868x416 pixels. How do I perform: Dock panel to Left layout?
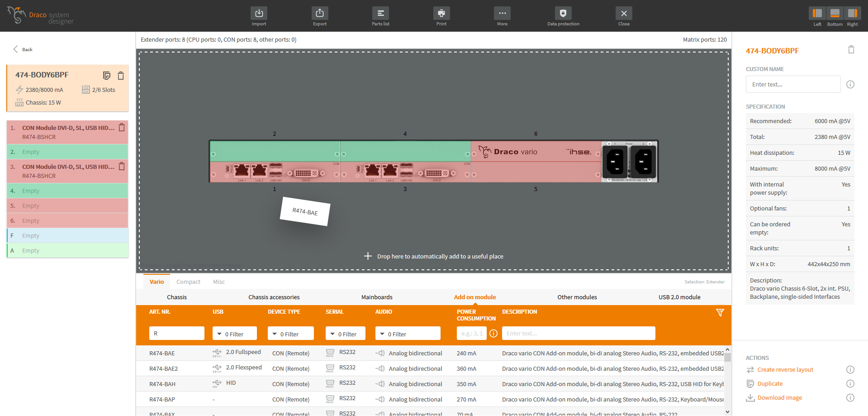pos(817,14)
